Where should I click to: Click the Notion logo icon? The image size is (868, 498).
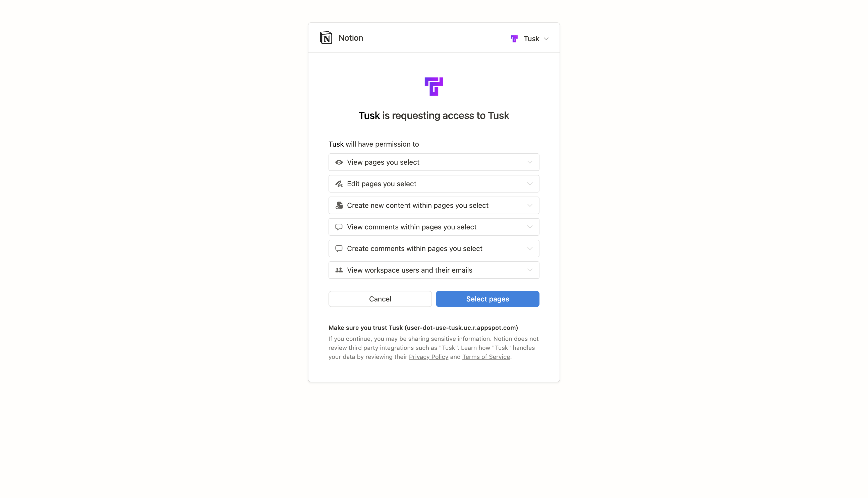click(326, 38)
